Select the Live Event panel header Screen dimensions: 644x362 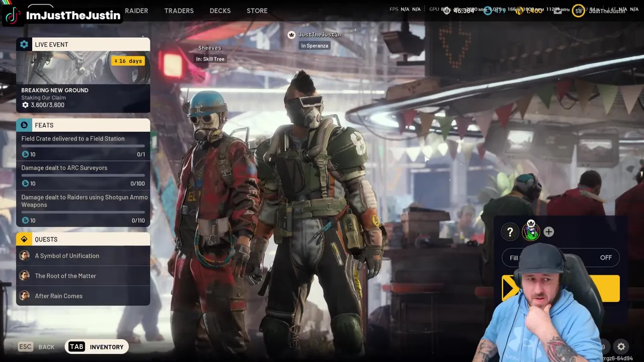click(x=83, y=44)
